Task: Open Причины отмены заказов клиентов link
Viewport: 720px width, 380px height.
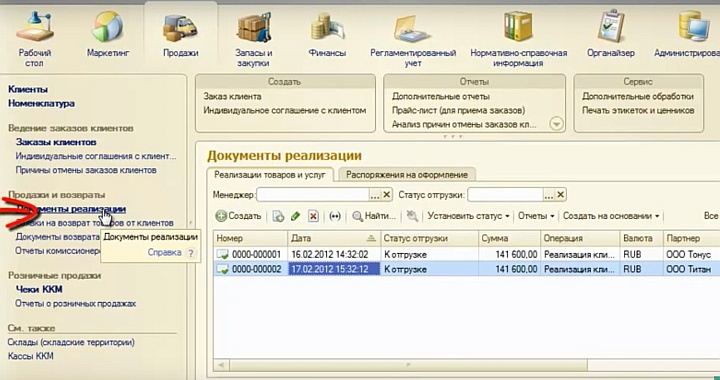Action: click(x=86, y=170)
